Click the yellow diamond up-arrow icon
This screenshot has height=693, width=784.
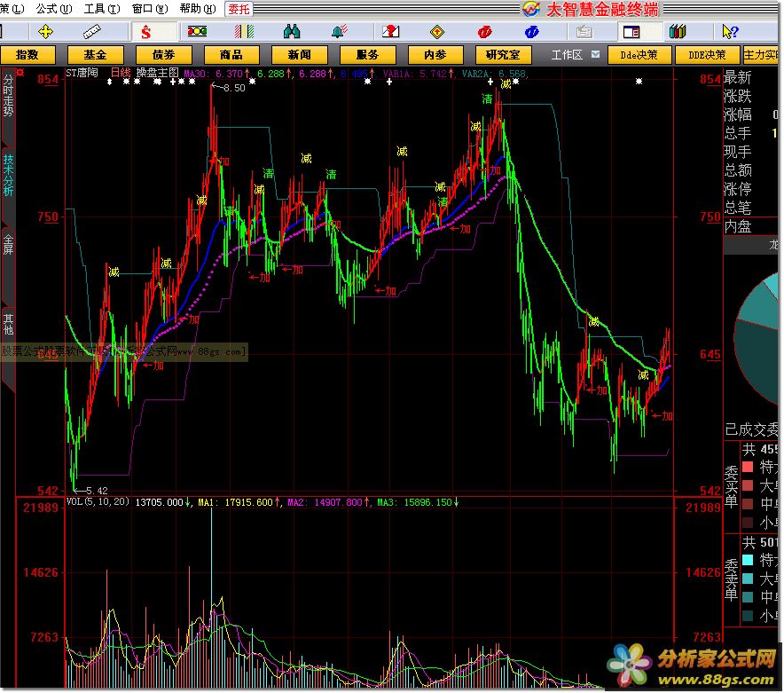click(437, 32)
